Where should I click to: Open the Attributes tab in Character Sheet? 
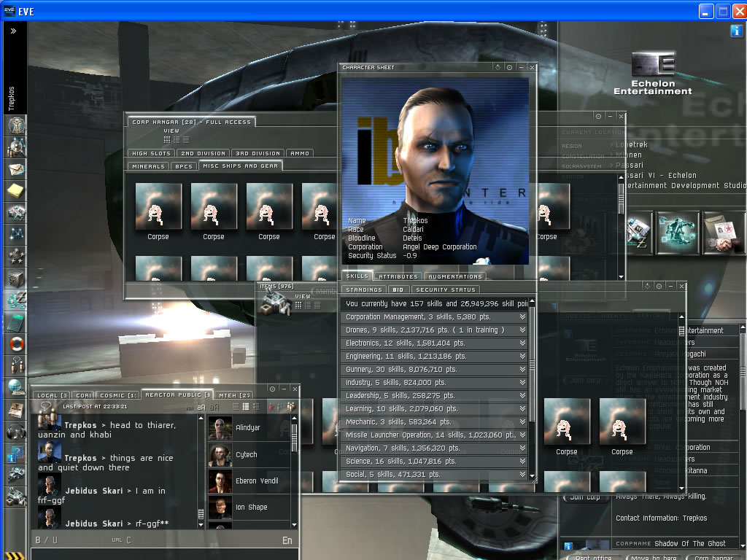tap(398, 276)
